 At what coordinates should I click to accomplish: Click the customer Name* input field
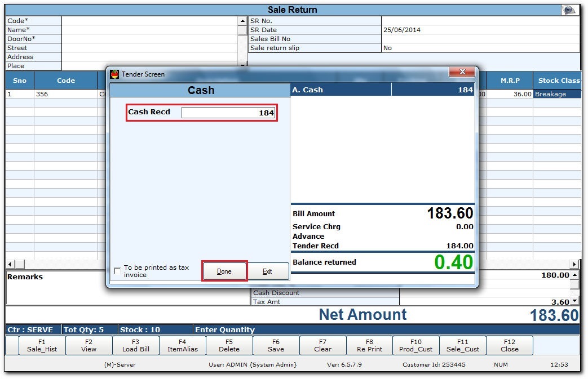(x=149, y=30)
